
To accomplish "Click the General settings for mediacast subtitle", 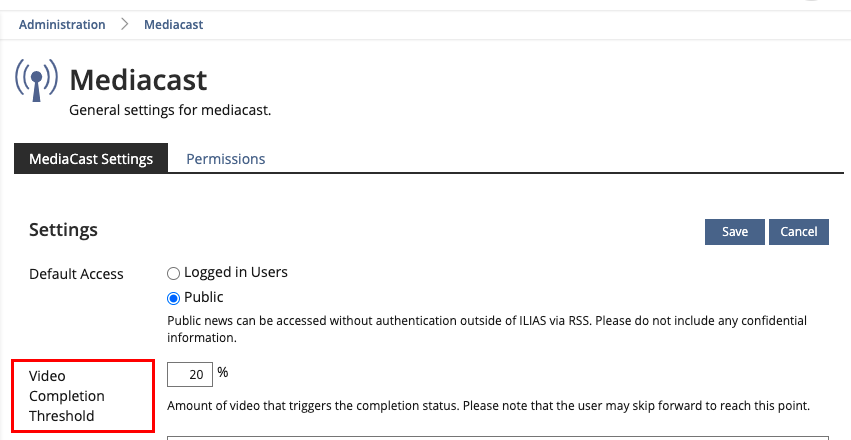I will point(169,110).
